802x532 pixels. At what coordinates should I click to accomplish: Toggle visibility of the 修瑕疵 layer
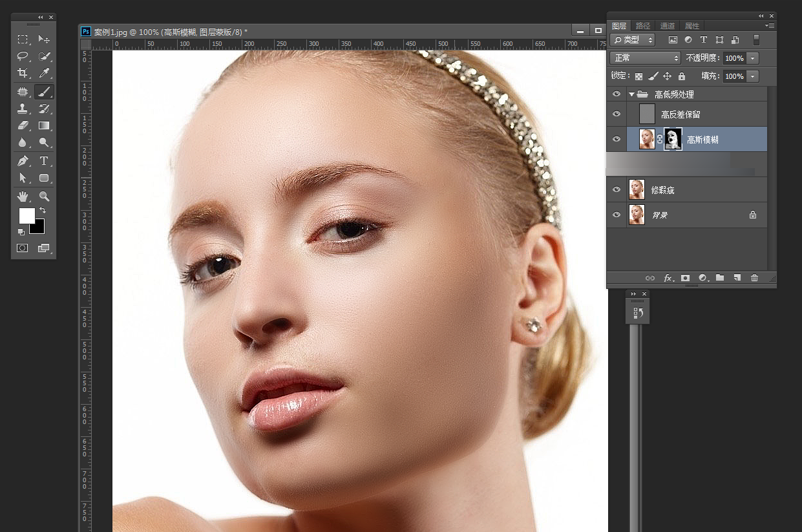(617, 189)
